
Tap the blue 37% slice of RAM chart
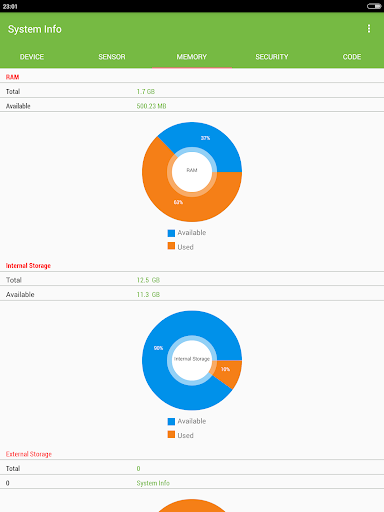pyautogui.click(x=205, y=138)
